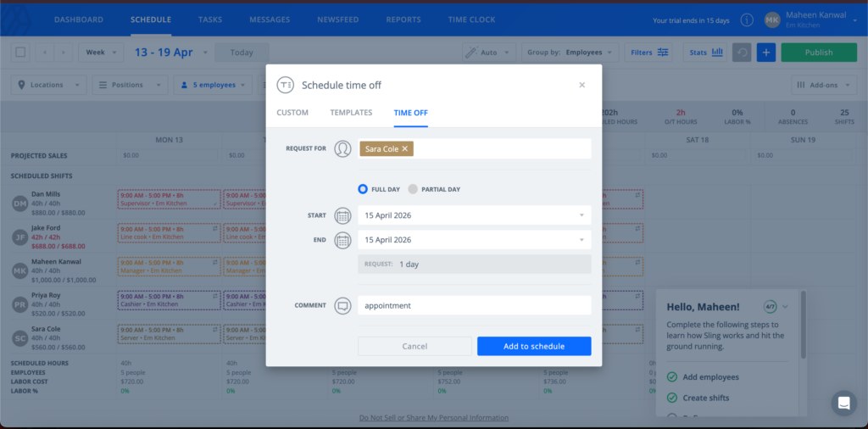Toggle the Add employees checklist item
The height and width of the screenshot is (429, 868).
point(672,377)
